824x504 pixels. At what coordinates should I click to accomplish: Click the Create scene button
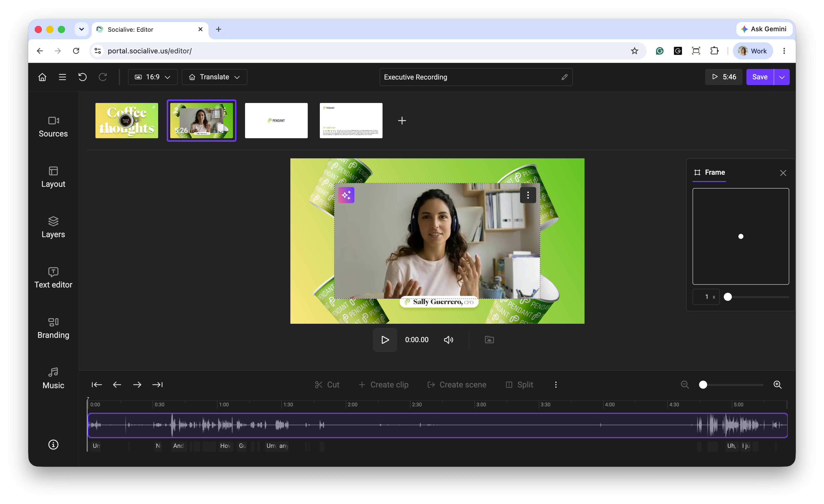click(457, 385)
